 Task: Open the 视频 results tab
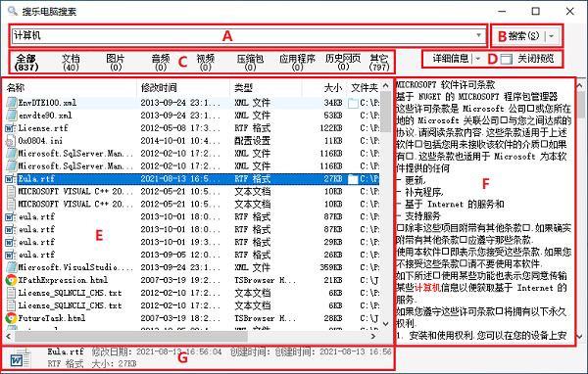click(x=205, y=63)
